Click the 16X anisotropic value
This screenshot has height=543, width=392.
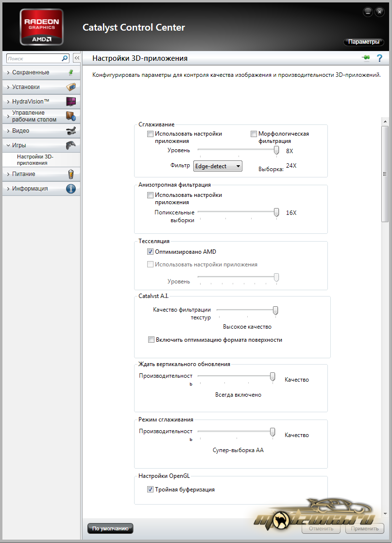coord(291,212)
